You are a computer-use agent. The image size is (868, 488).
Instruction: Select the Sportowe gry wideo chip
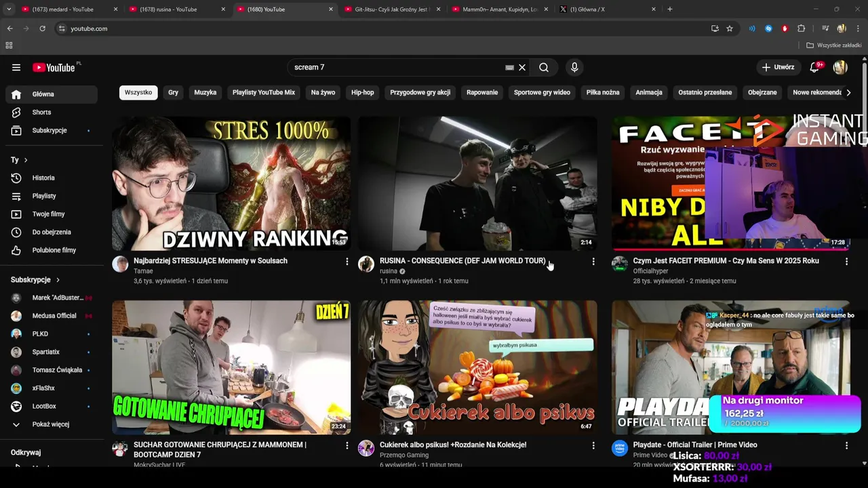[542, 92]
